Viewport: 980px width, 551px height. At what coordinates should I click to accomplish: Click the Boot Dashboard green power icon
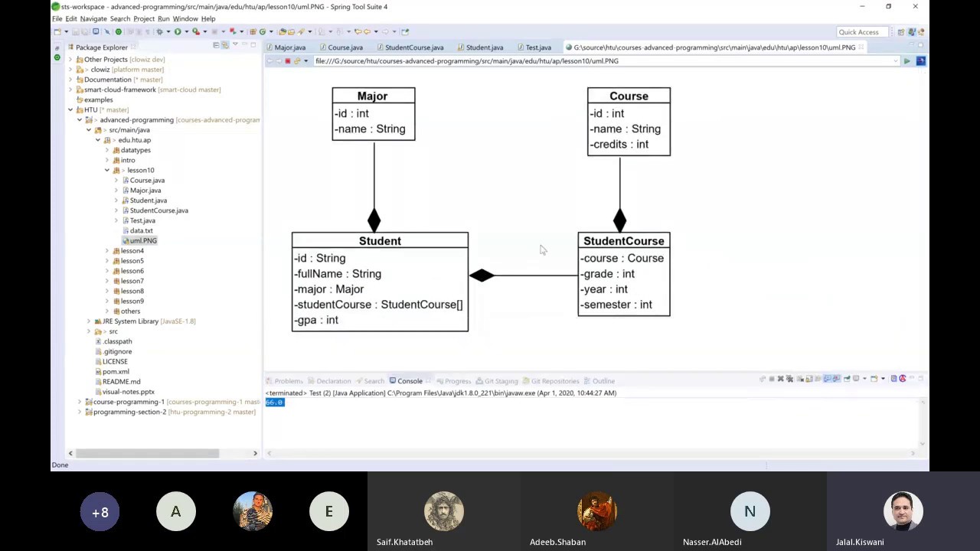118,31
